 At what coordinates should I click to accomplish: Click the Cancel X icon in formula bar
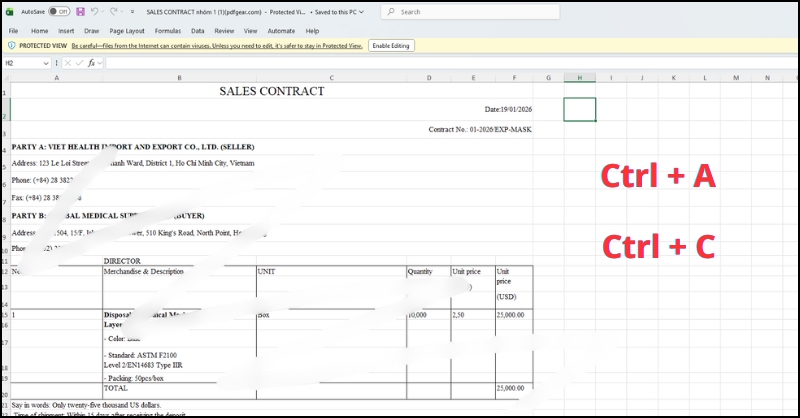click(68, 63)
